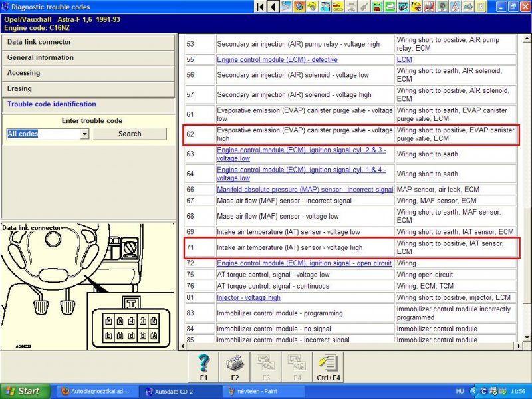This screenshot has height=399, width=532.
Task: Click the 11:56 system clock
Action: pos(518,392)
